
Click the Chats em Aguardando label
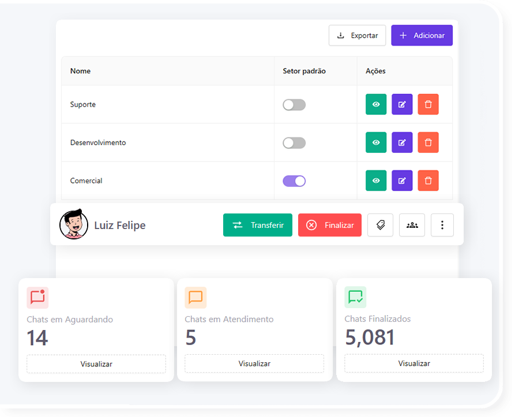click(70, 320)
